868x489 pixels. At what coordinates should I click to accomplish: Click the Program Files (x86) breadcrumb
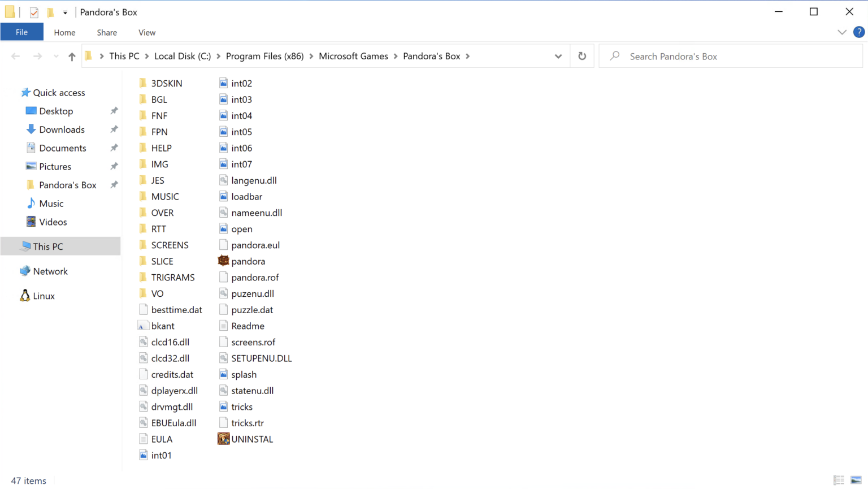pos(264,57)
